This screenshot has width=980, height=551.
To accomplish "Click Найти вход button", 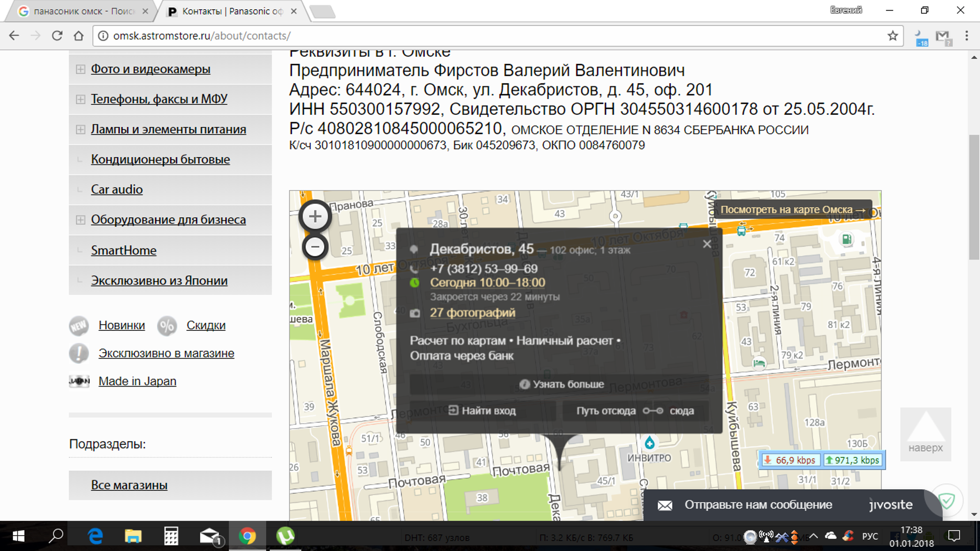I will 482,411.
